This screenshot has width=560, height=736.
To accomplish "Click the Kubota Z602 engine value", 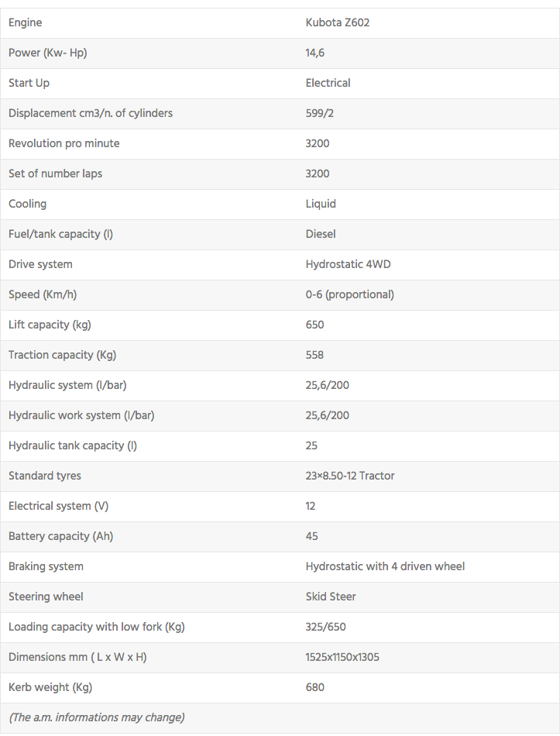I will point(337,22).
